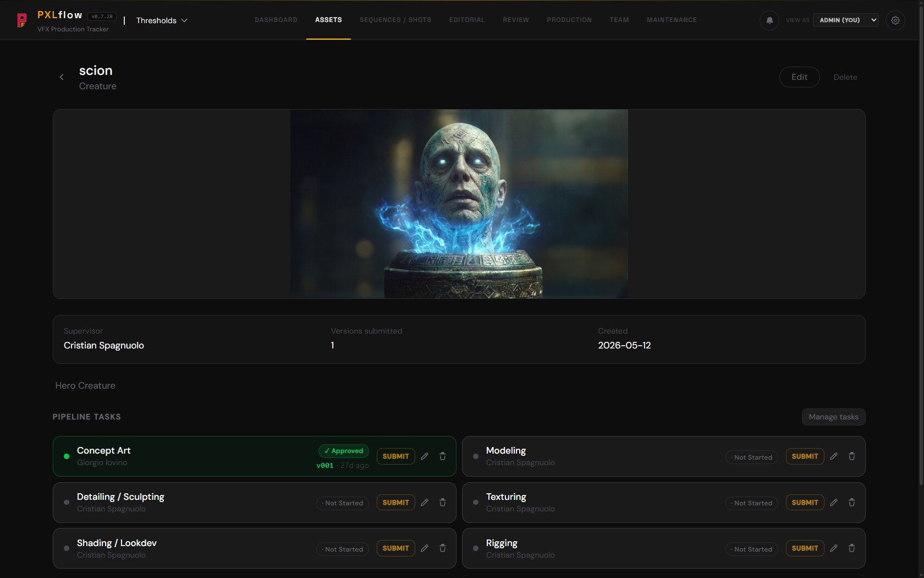Edit the Modeling task
924x578 pixels.
834,456
